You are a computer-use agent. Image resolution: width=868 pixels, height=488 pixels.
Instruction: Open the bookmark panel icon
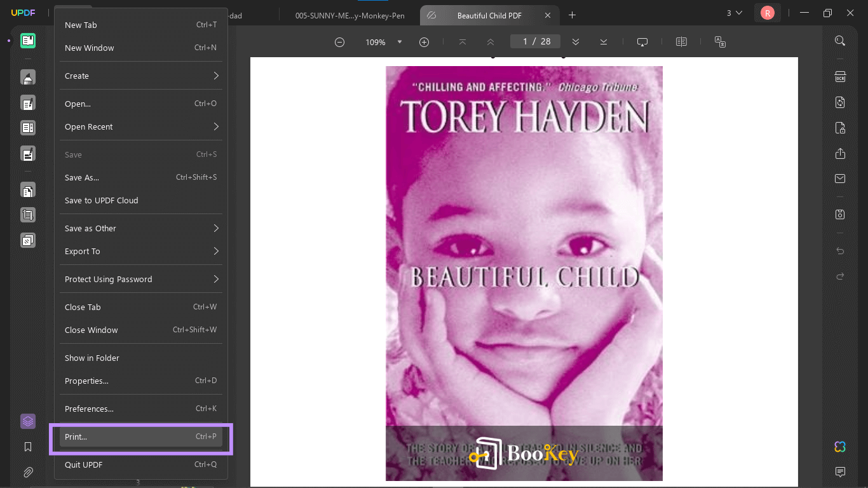(28, 447)
